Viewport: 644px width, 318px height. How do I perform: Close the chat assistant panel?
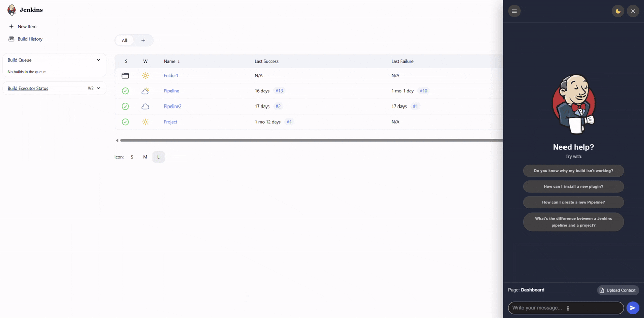[x=633, y=11]
